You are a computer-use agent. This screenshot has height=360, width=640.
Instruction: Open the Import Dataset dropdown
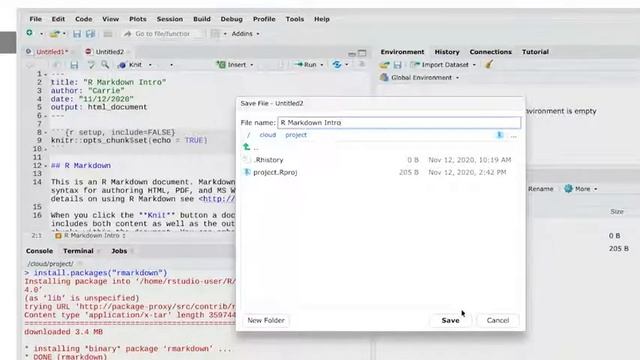coord(443,65)
